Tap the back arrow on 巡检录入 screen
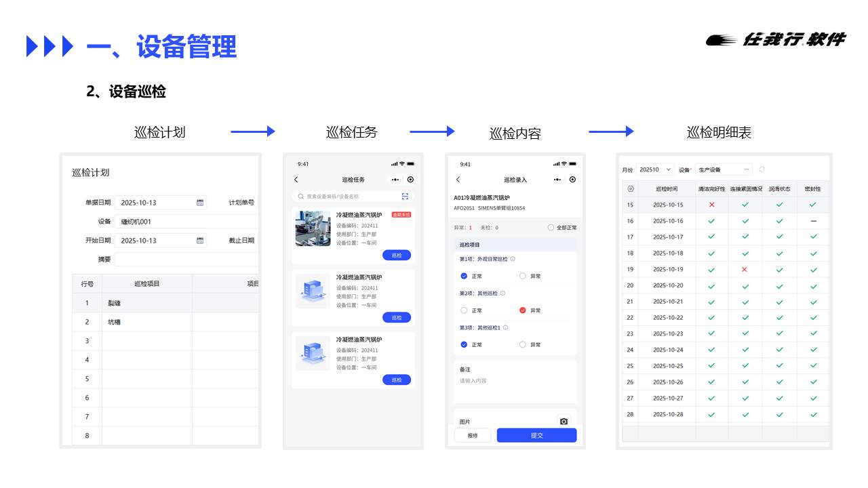Viewport: 868px width, 488px height. [x=458, y=180]
